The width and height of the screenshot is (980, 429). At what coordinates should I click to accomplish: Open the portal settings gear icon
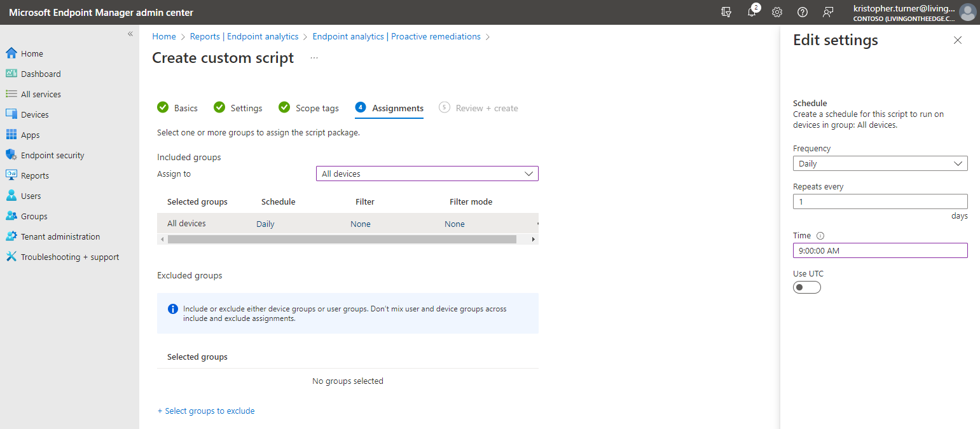777,12
